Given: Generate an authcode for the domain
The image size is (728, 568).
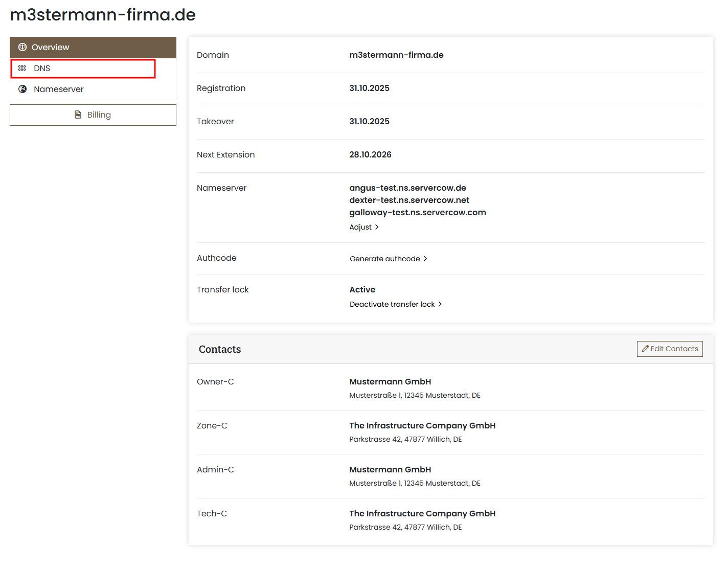Looking at the screenshot, I should (384, 259).
